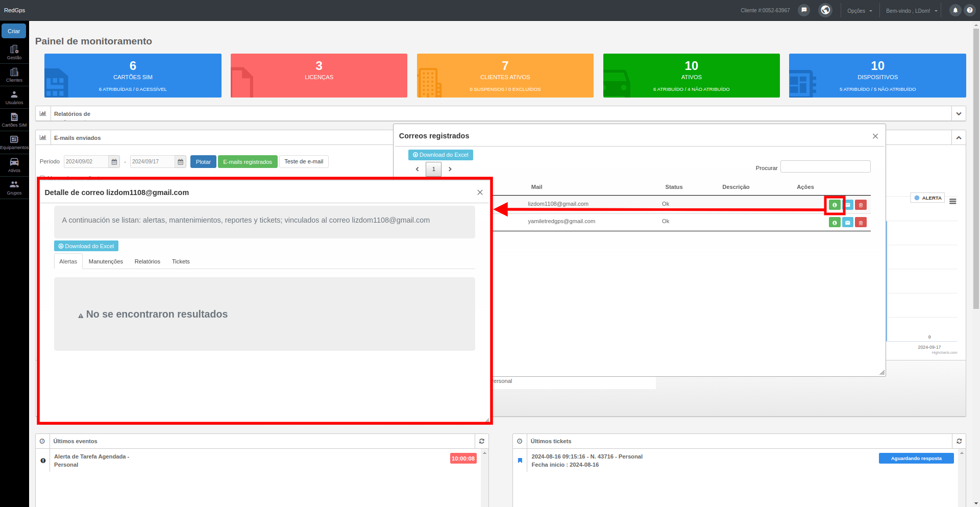Refresh the Últimos eventos panel

[482, 441]
